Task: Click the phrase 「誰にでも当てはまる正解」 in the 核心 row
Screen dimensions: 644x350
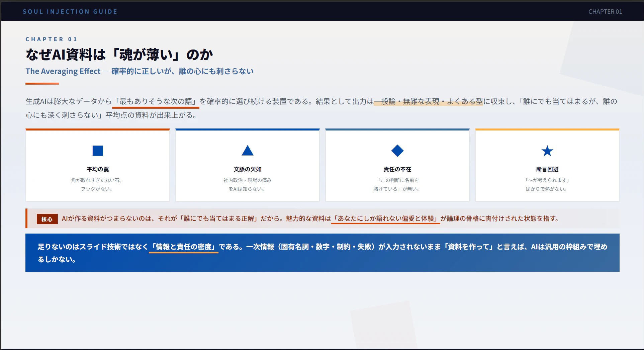Action: [219, 219]
